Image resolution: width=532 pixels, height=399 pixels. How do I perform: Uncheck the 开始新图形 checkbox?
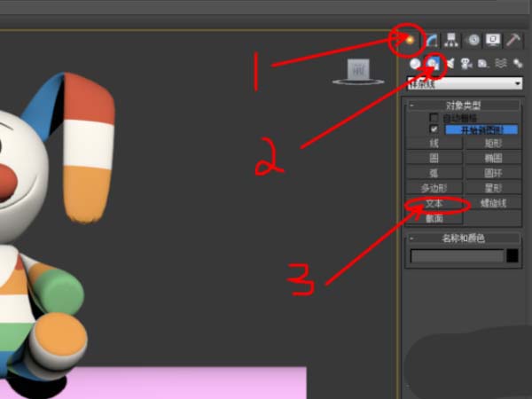pos(434,129)
